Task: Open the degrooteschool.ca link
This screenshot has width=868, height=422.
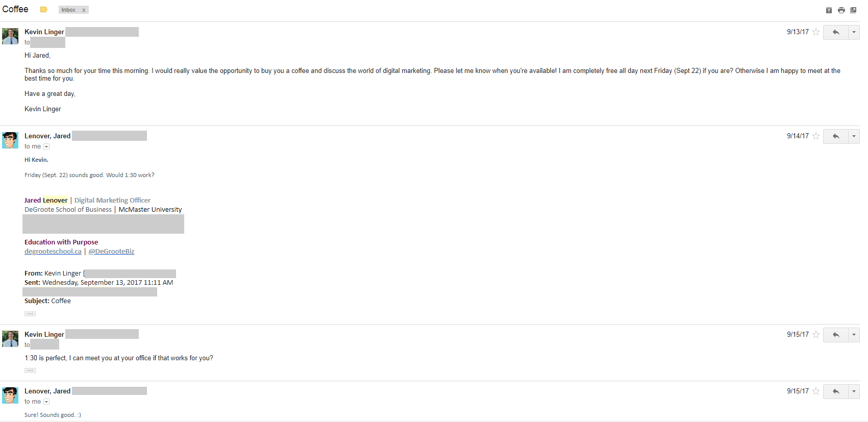Action: coord(53,251)
